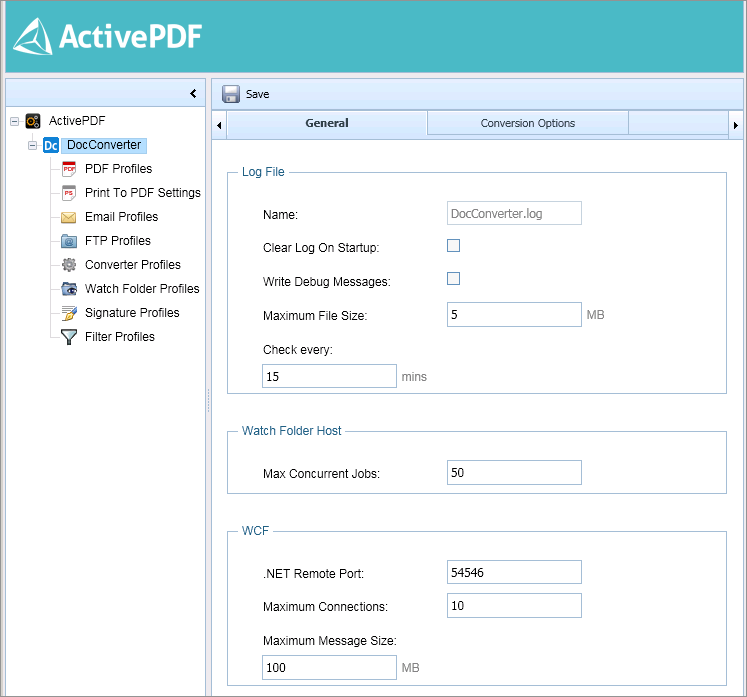Toggle Write Debug Messages checkbox
Screen dimensions: 747x697
point(453,279)
